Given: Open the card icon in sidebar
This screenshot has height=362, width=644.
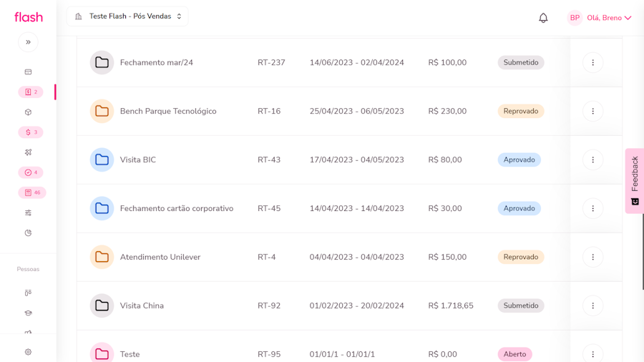Looking at the screenshot, I should 28,72.
